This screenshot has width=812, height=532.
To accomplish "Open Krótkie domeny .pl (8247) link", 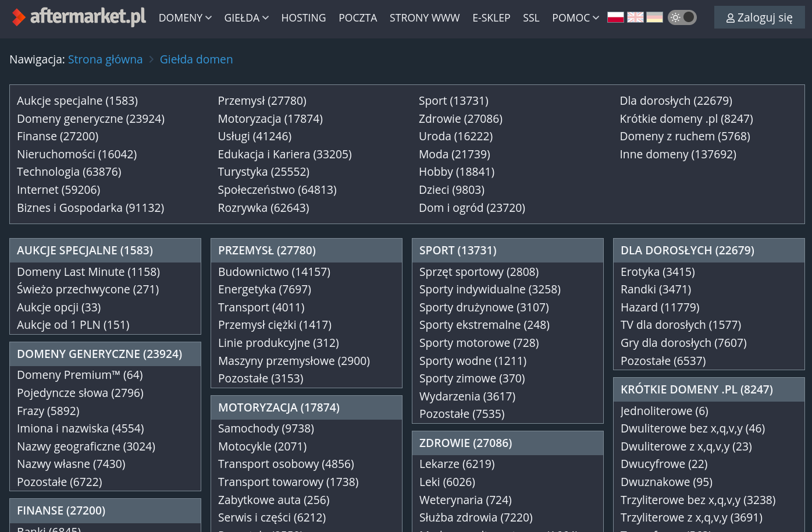I will (x=686, y=119).
